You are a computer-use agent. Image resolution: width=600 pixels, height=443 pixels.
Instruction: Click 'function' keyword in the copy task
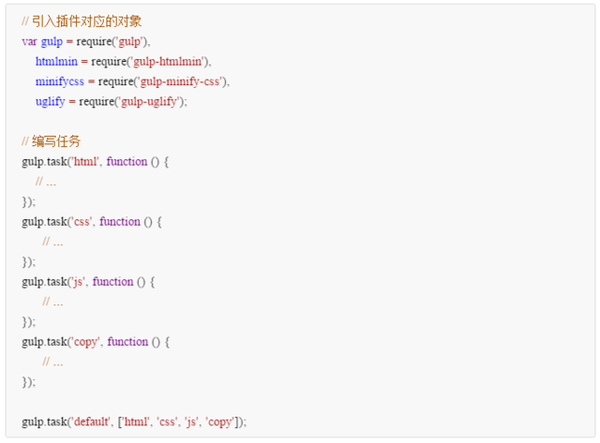pos(127,342)
